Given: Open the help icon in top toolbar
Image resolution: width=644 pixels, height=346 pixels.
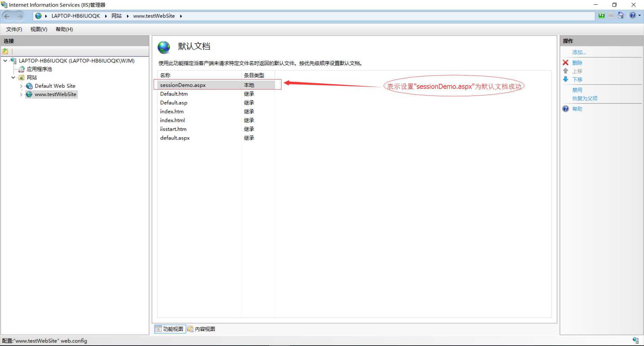Looking at the screenshot, I should tap(633, 15).
